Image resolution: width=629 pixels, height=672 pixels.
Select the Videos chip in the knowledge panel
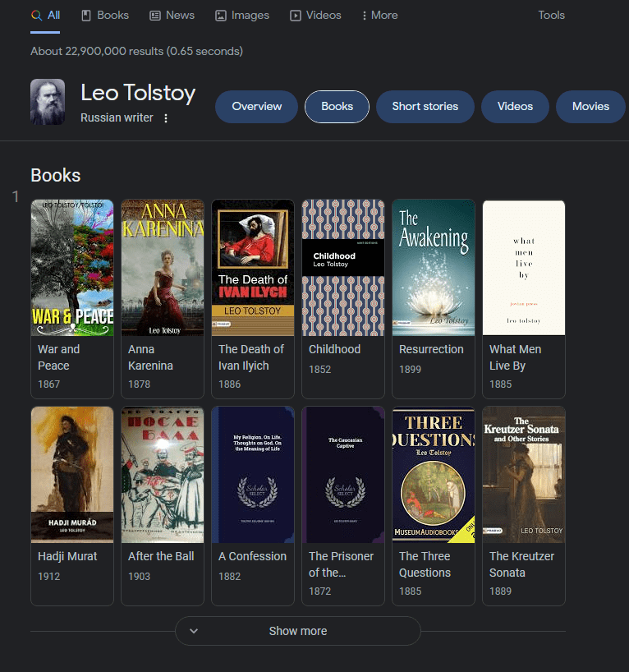point(515,107)
